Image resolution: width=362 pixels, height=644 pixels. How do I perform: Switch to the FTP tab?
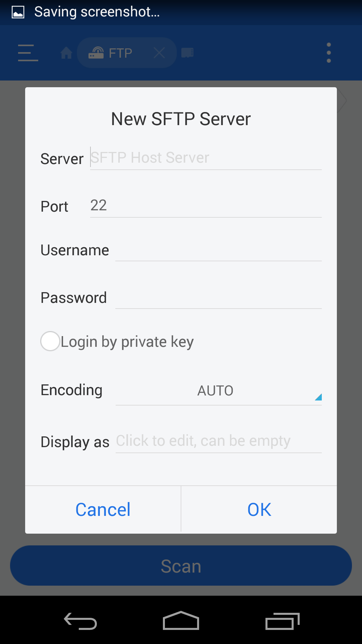click(x=121, y=53)
